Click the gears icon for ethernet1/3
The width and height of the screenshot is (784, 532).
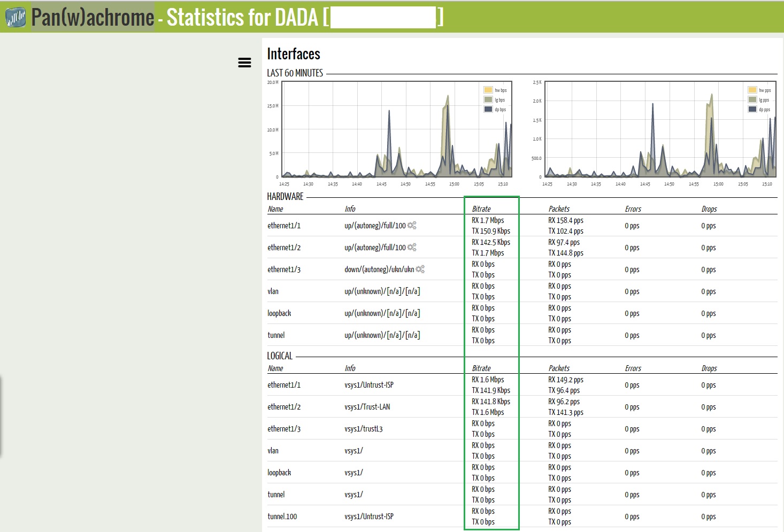click(420, 269)
